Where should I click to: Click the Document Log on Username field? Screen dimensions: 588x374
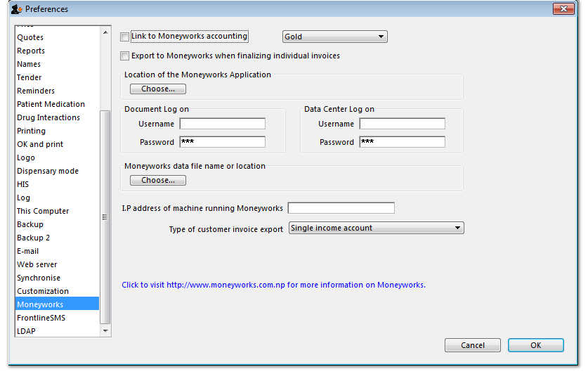(222, 124)
